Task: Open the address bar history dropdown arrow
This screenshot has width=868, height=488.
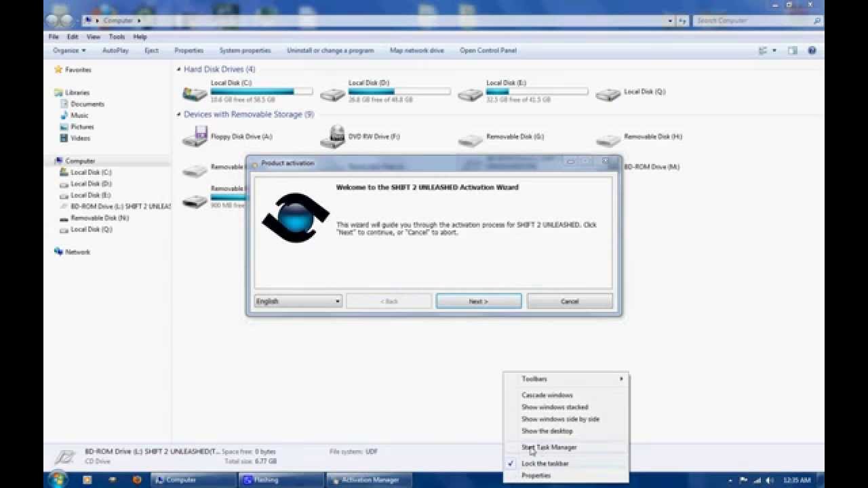Action: point(670,21)
